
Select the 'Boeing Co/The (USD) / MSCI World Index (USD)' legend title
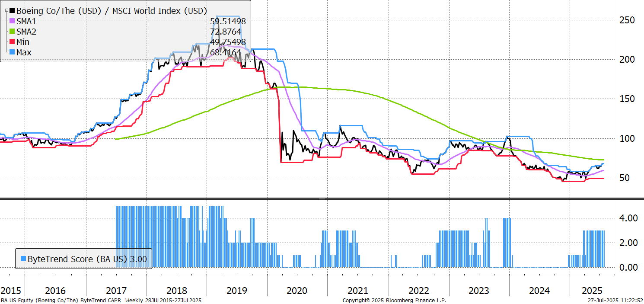click(112, 11)
